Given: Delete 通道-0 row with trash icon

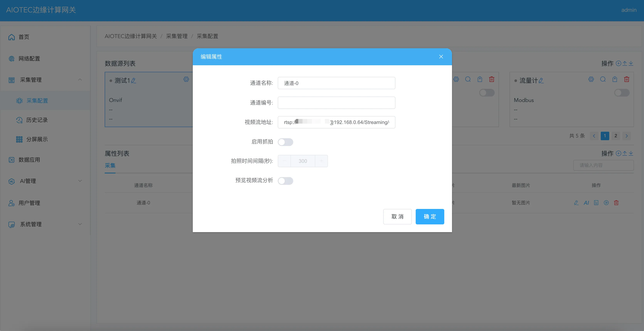Looking at the screenshot, I should [x=616, y=203].
